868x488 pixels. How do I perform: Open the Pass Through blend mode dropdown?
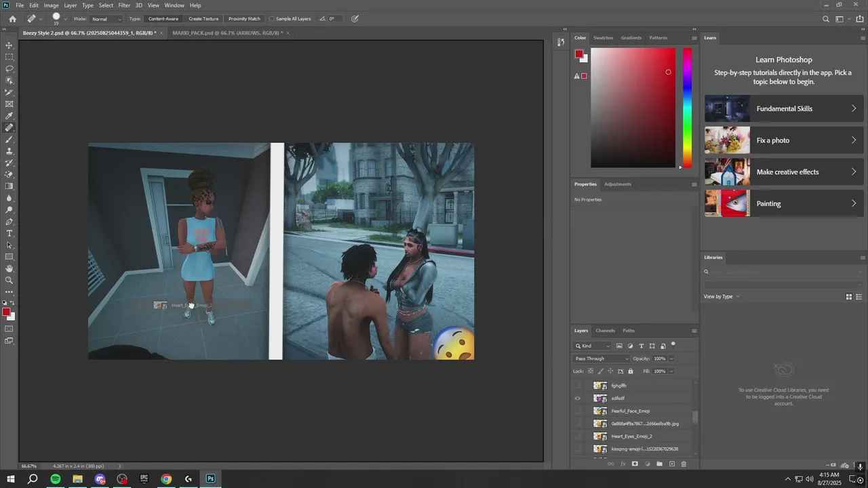[601, 359]
